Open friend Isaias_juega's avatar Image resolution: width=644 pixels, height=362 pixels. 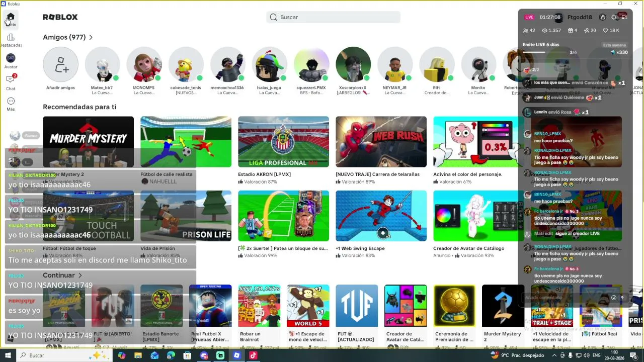coord(269,64)
